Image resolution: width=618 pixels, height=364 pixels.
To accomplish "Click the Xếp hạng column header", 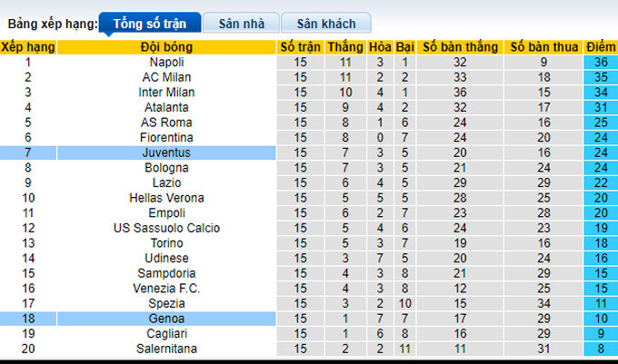I will 28,46.
